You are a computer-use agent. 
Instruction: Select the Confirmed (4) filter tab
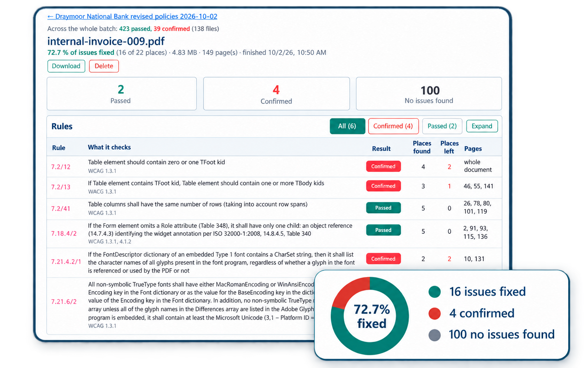(x=393, y=126)
